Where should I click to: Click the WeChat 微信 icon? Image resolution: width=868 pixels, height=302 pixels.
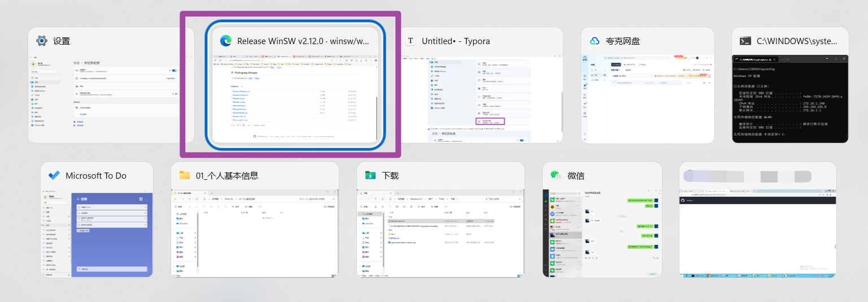click(556, 175)
